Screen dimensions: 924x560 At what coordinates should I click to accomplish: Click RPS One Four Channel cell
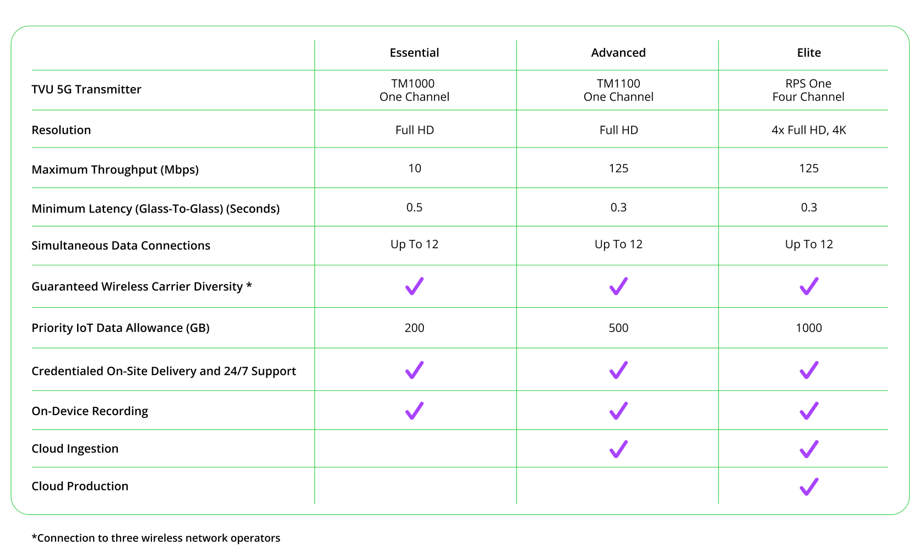[x=808, y=90]
